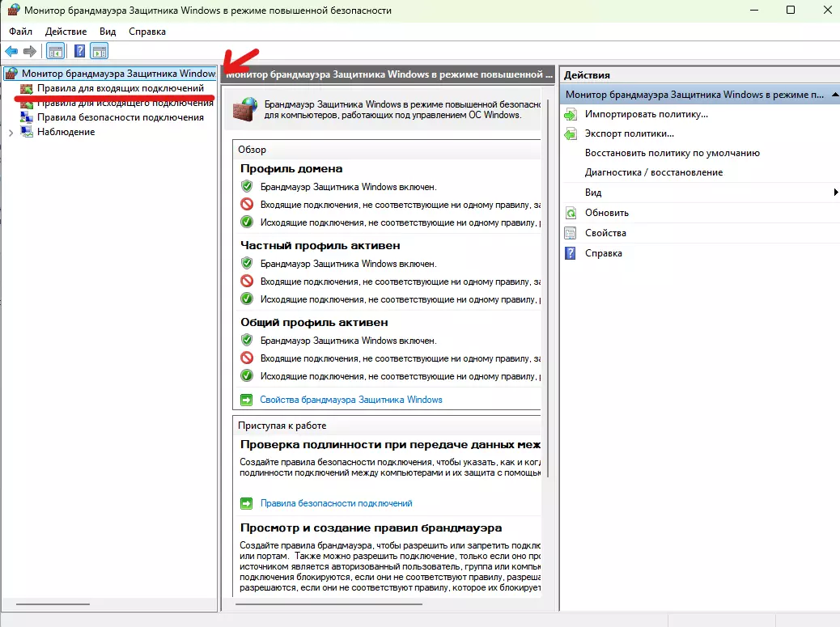
Task: Click the center pane horizontal scrollbar
Action: click(329, 604)
